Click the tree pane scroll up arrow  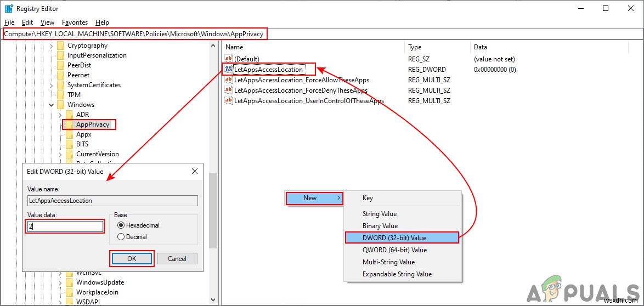(x=213, y=46)
